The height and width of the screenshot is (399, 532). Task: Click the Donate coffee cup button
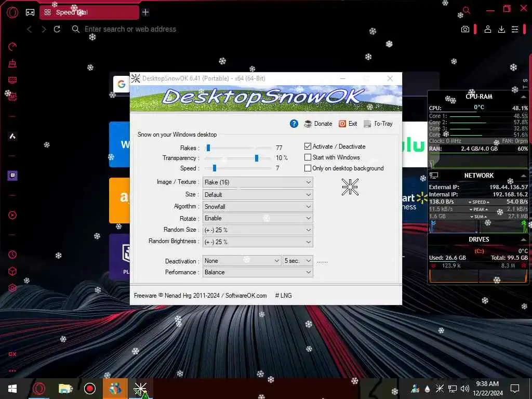pos(318,124)
